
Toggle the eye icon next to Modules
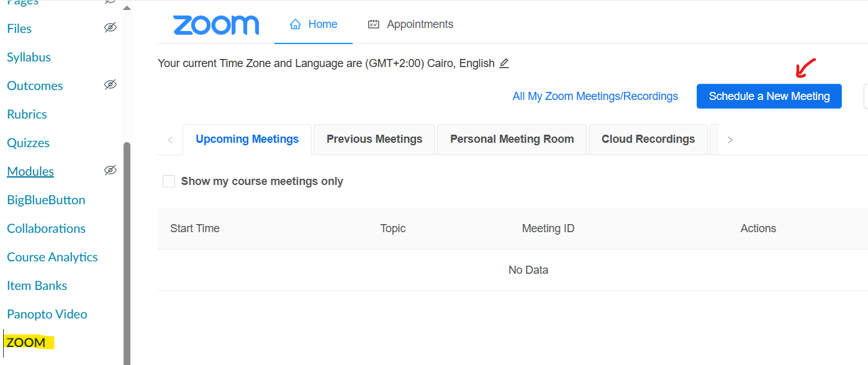pos(111,171)
